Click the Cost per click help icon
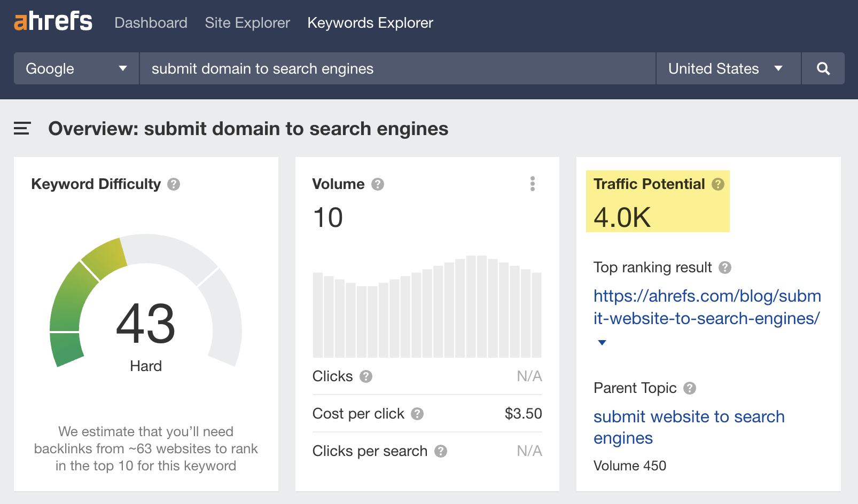Screen dimensions: 858x504 (x=417, y=414)
